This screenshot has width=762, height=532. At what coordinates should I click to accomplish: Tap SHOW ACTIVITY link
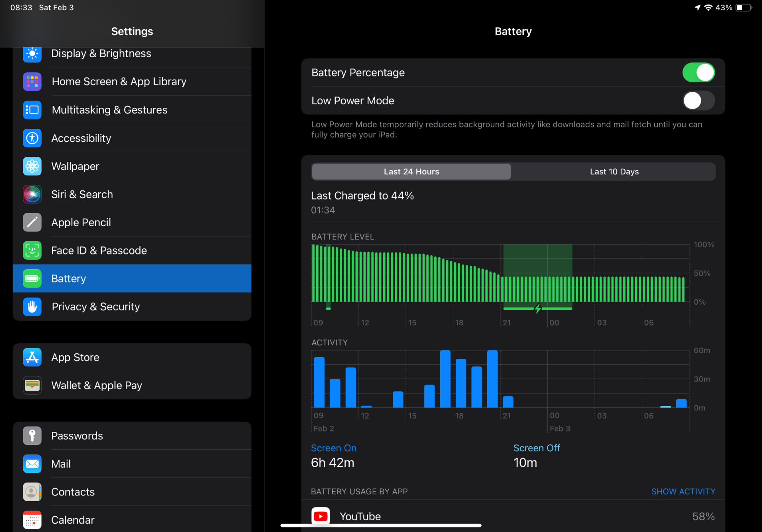[x=683, y=491]
